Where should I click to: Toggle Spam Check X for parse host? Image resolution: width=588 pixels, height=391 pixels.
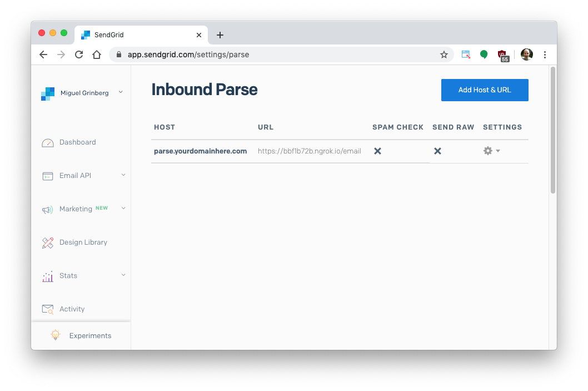[x=377, y=151]
